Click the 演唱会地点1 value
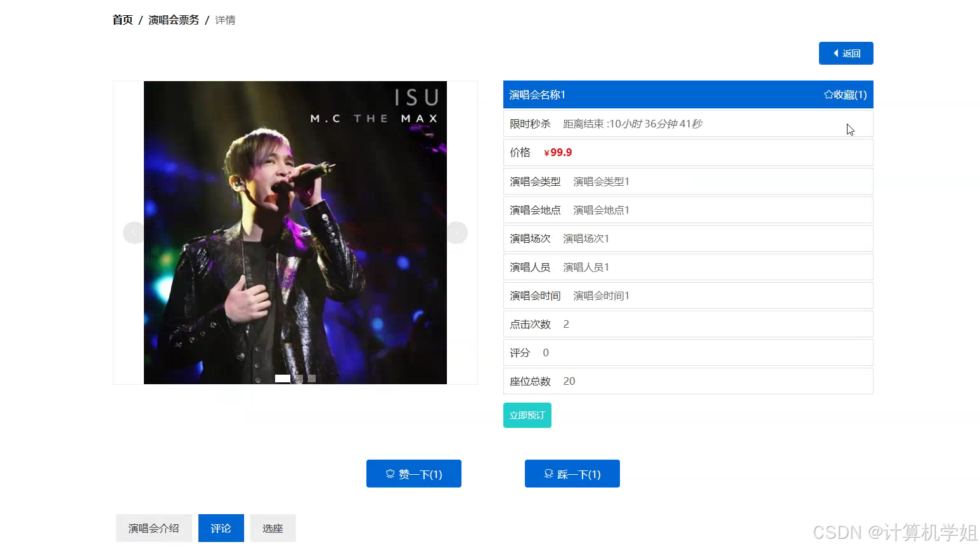The width and height of the screenshot is (980, 549). click(x=601, y=210)
